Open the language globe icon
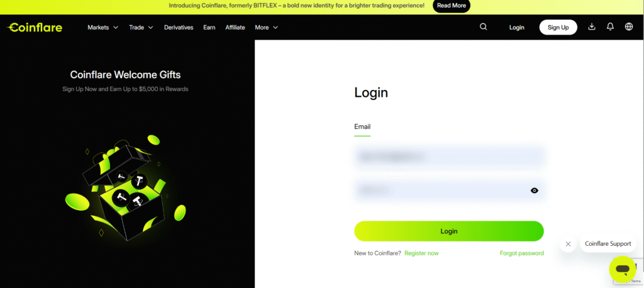The width and height of the screenshot is (644, 288). [629, 27]
